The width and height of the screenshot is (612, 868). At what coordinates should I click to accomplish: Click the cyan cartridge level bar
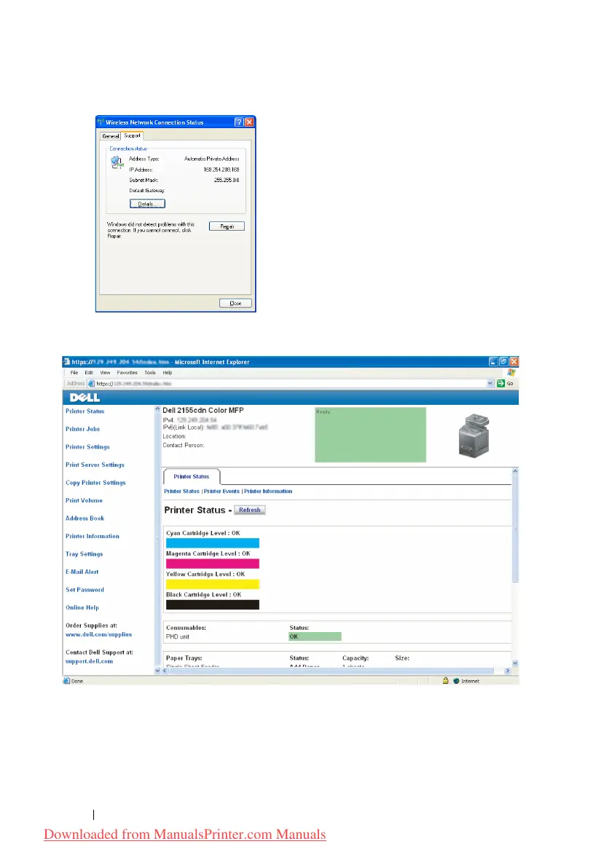tap(213, 543)
